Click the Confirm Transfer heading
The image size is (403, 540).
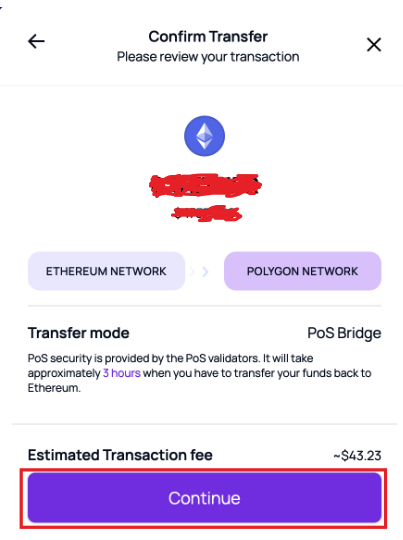click(208, 37)
